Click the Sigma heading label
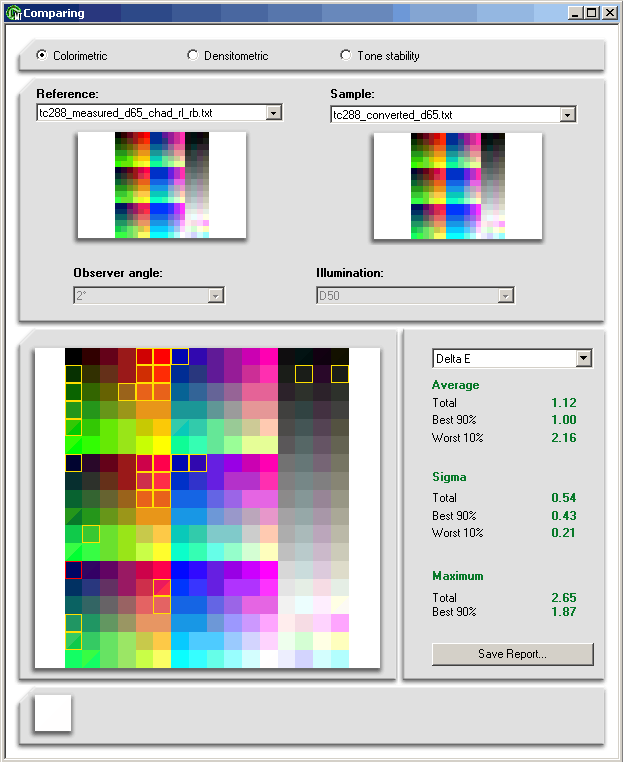The width and height of the screenshot is (623, 762). 449,477
